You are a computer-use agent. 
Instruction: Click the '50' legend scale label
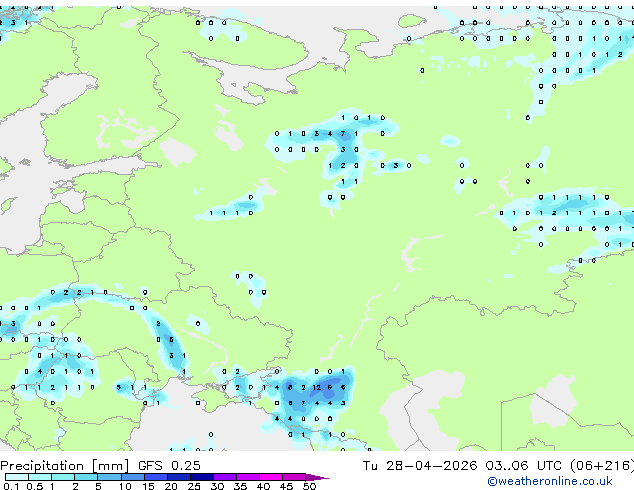coord(309,486)
